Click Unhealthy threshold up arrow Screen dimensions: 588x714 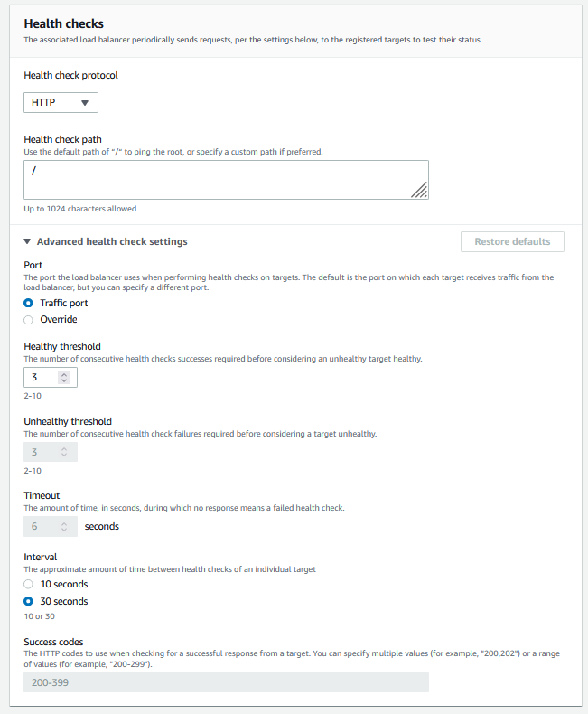(66, 447)
